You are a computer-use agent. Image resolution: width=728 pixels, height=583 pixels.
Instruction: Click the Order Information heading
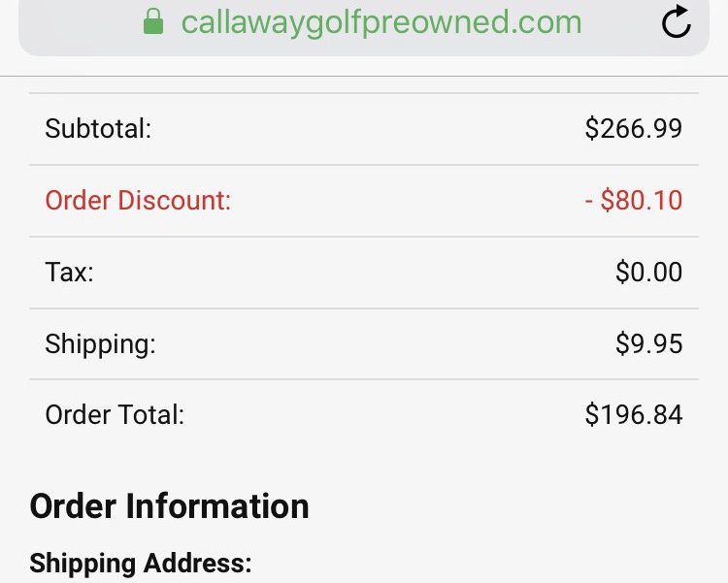[x=169, y=505]
